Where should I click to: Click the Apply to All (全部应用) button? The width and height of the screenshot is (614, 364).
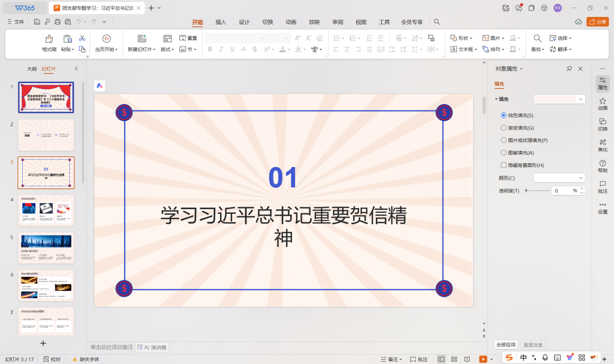click(x=506, y=345)
